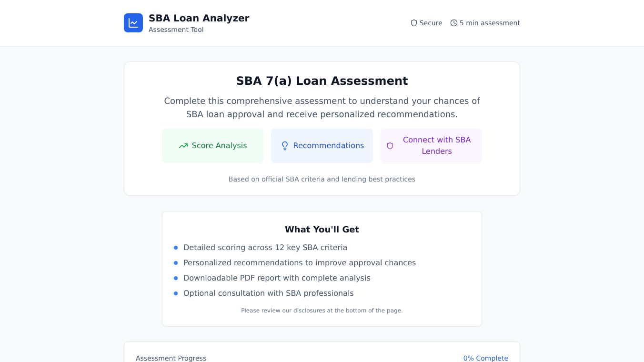Image resolution: width=644 pixels, height=362 pixels.
Task: Click the Assessment Progress label
Action: tap(171, 358)
